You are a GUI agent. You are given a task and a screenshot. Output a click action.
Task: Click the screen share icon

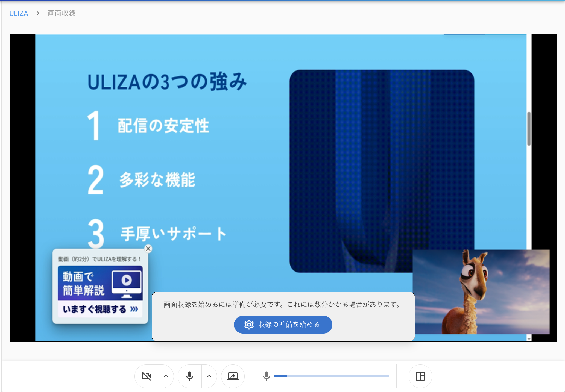pyautogui.click(x=233, y=376)
